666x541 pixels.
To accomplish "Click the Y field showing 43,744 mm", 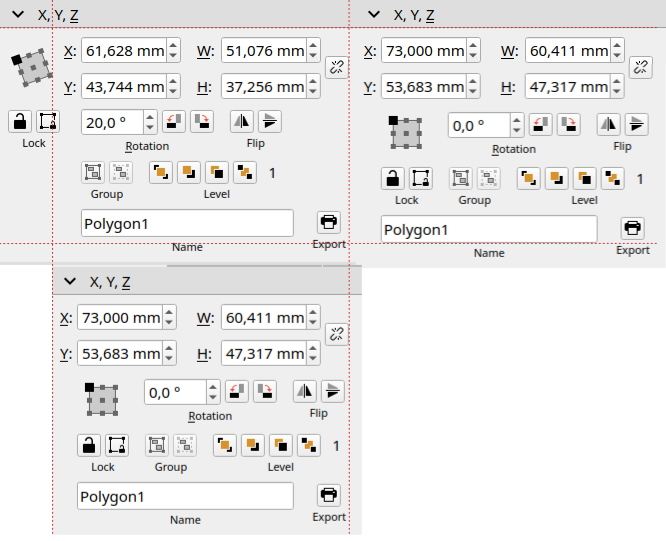I will pos(123,87).
